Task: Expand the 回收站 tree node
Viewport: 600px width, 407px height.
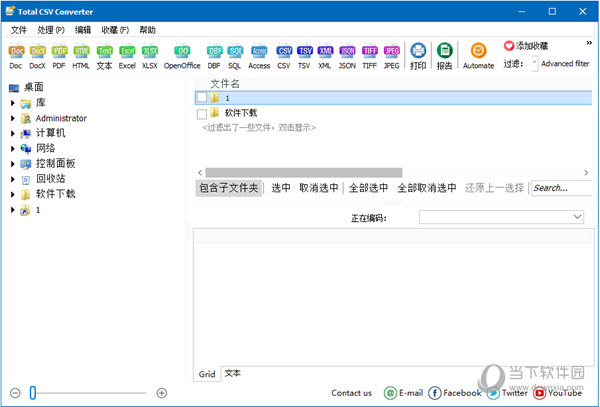Action: coord(13,179)
